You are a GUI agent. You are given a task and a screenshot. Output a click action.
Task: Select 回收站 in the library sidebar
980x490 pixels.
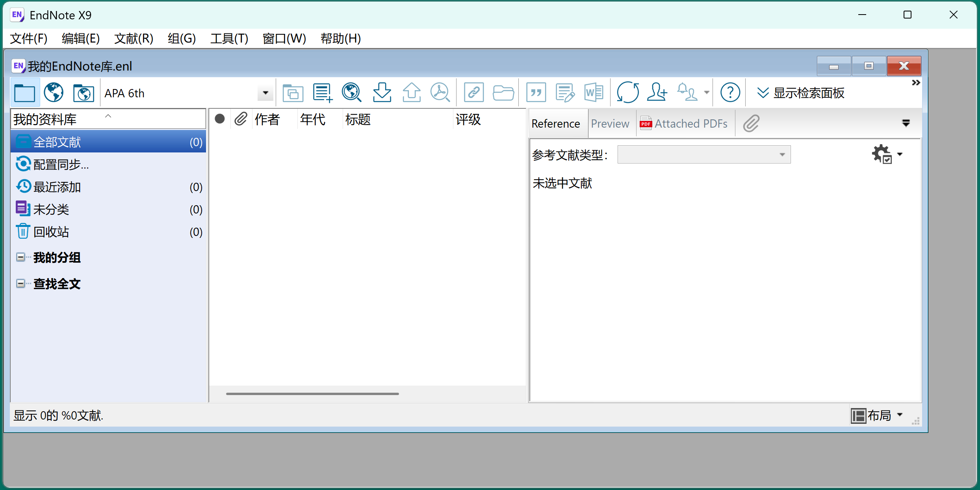(50, 232)
